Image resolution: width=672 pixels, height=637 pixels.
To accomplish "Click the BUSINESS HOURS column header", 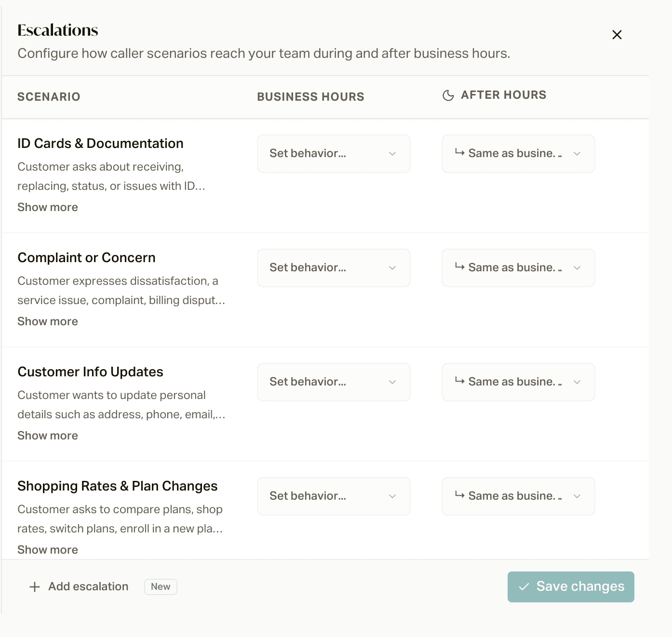I will point(310,97).
